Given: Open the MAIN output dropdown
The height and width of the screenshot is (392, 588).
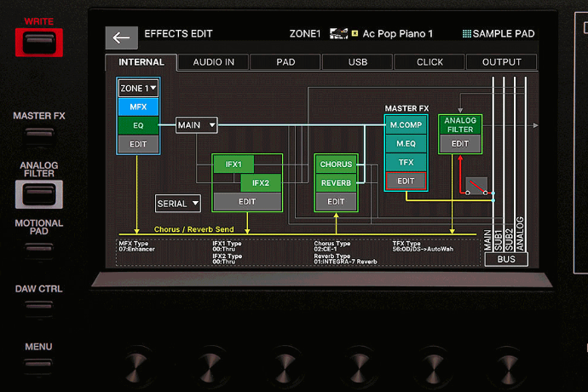Looking at the screenshot, I should (x=196, y=125).
